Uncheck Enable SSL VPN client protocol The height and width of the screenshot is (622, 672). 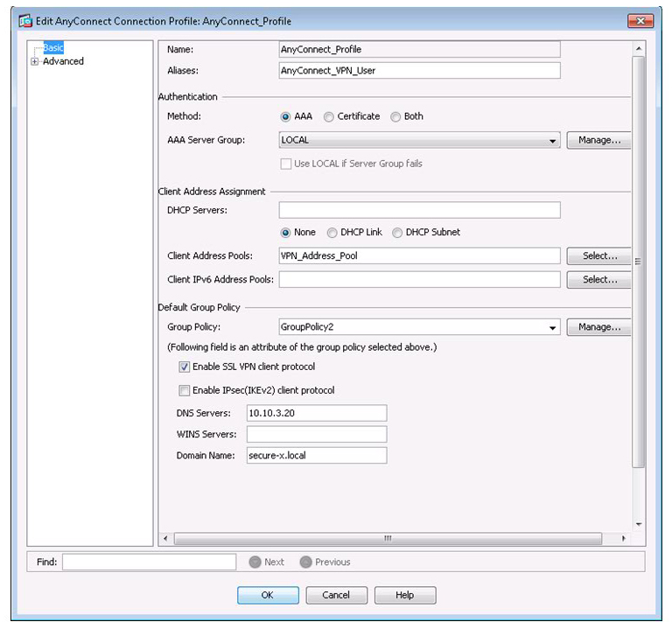[185, 367]
